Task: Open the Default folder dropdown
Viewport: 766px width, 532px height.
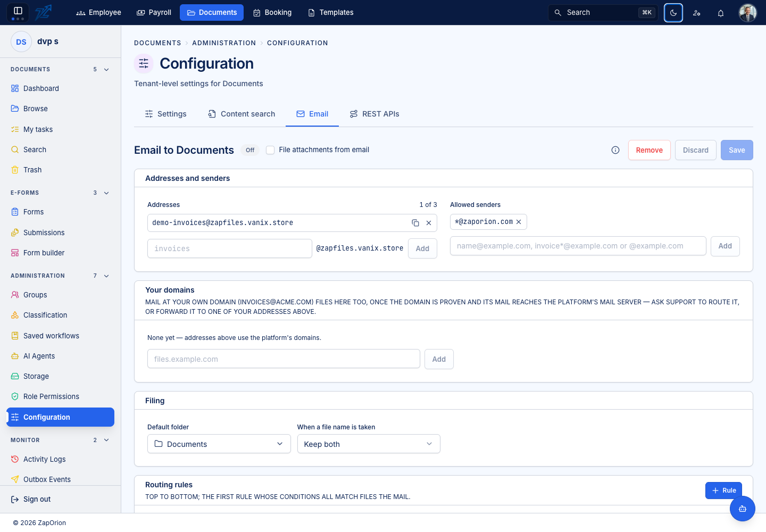Action: (x=219, y=444)
